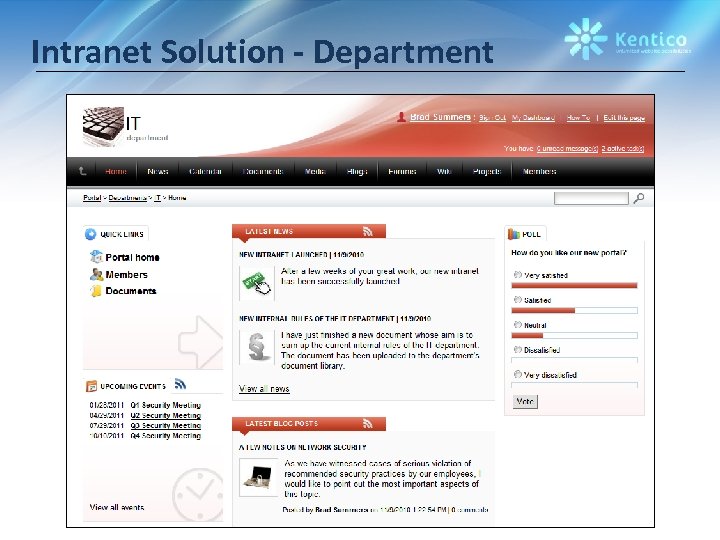Open the Calendar navigation tab
720x540 pixels.
(205, 171)
